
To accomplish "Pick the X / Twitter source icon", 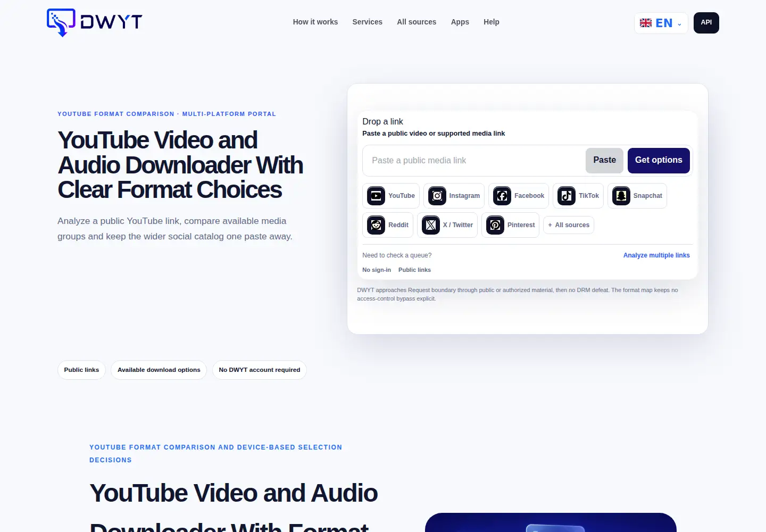I will tap(431, 225).
